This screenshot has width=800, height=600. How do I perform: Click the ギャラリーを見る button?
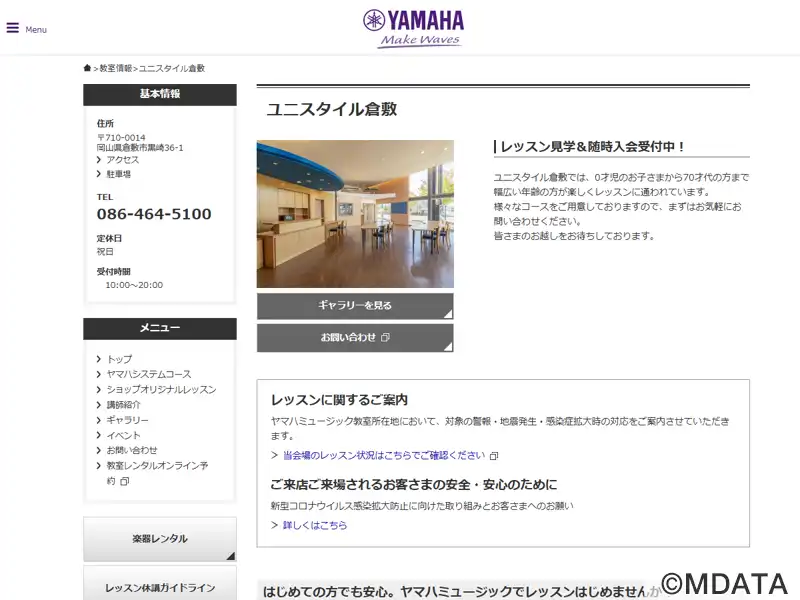(355, 306)
